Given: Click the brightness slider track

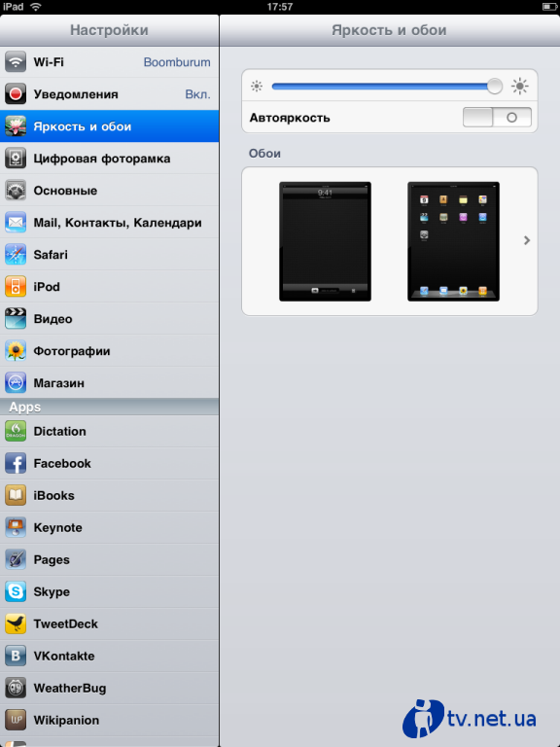Looking at the screenshot, I should point(381,87).
